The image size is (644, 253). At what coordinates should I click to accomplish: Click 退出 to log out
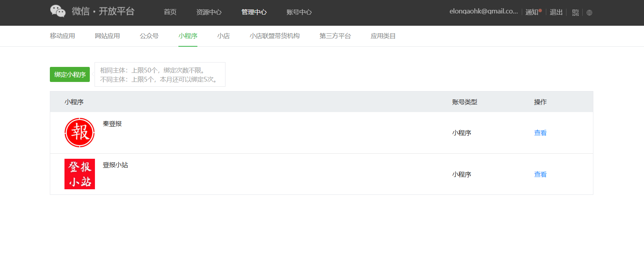point(556,12)
